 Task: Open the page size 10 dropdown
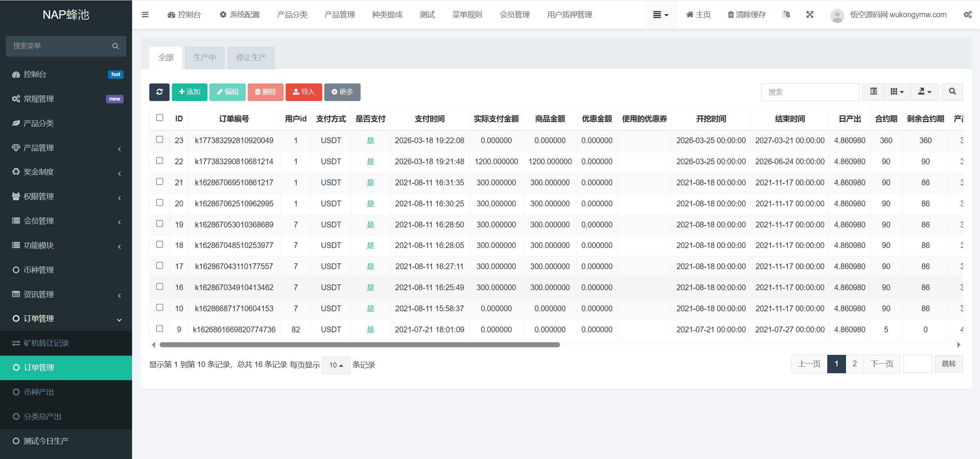coord(336,365)
